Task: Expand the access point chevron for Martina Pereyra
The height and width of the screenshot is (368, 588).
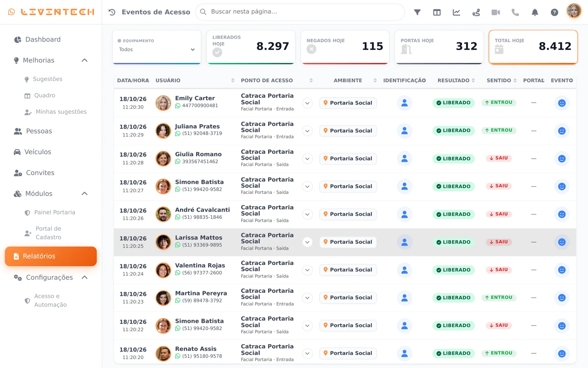Action: [x=307, y=298]
